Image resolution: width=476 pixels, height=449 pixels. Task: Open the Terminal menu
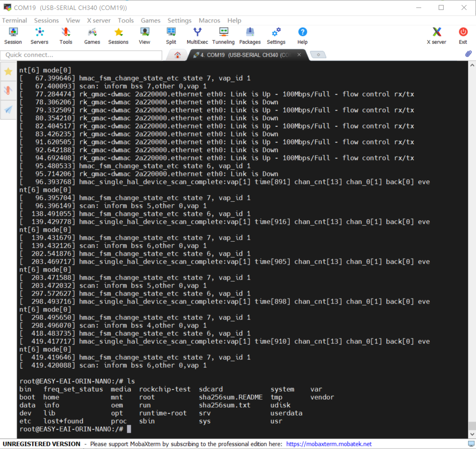(x=14, y=20)
